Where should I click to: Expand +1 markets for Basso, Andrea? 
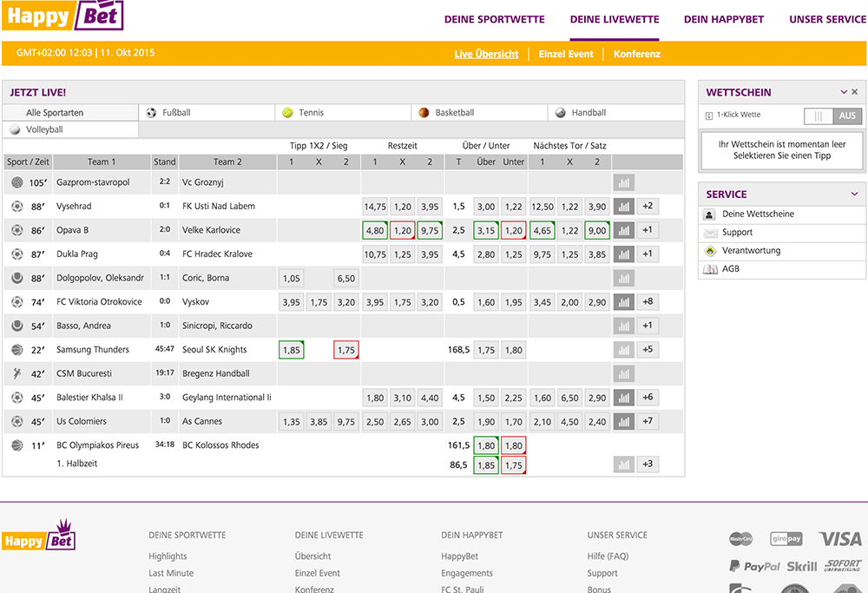(648, 326)
